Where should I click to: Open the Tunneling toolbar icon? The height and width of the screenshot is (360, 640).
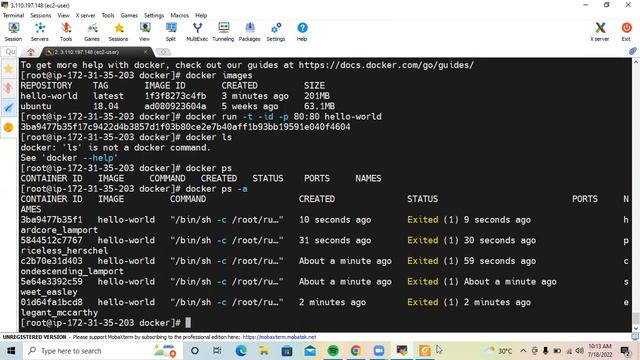click(x=223, y=31)
